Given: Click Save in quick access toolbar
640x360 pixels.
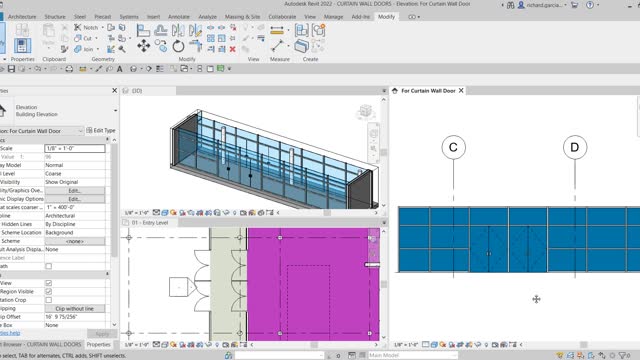Looking at the screenshot, I should 11,69.
